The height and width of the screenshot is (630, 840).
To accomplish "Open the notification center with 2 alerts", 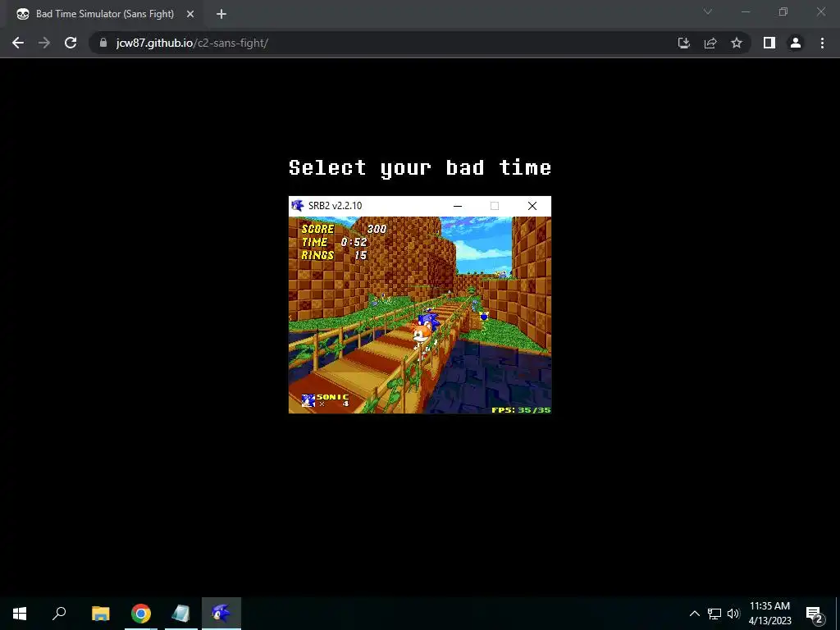I will pos(815,614).
